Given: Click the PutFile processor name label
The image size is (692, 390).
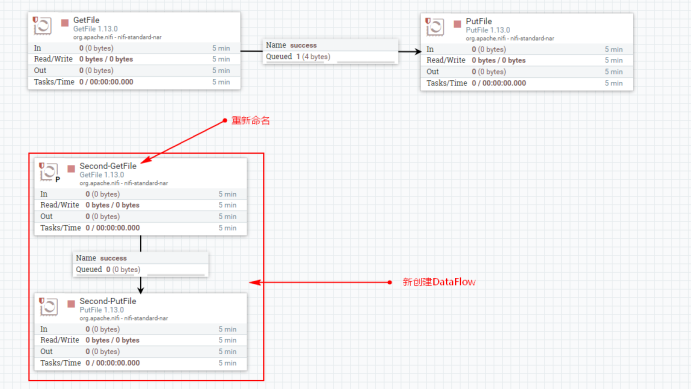Looking at the screenshot, I should (x=479, y=21).
